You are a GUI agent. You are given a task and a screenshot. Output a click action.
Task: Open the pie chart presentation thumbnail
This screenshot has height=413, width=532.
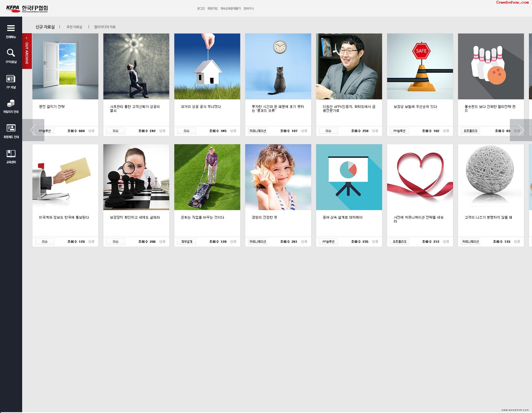pyautogui.click(x=349, y=177)
